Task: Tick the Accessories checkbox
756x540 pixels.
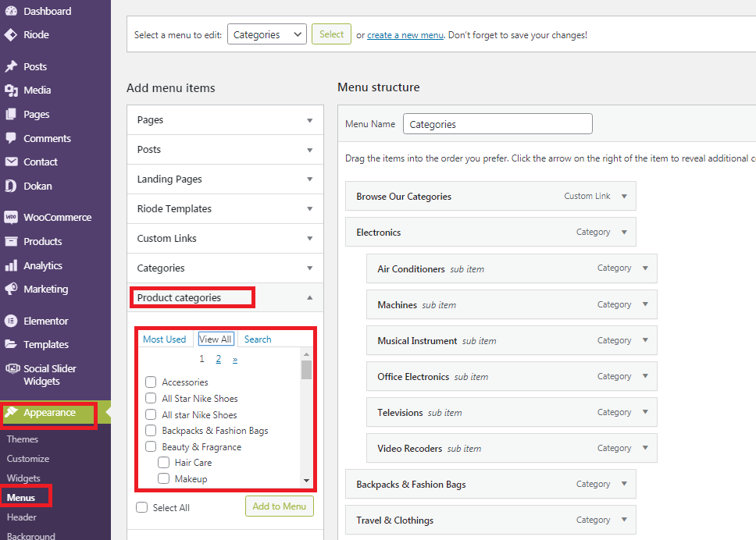Action: pos(151,382)
